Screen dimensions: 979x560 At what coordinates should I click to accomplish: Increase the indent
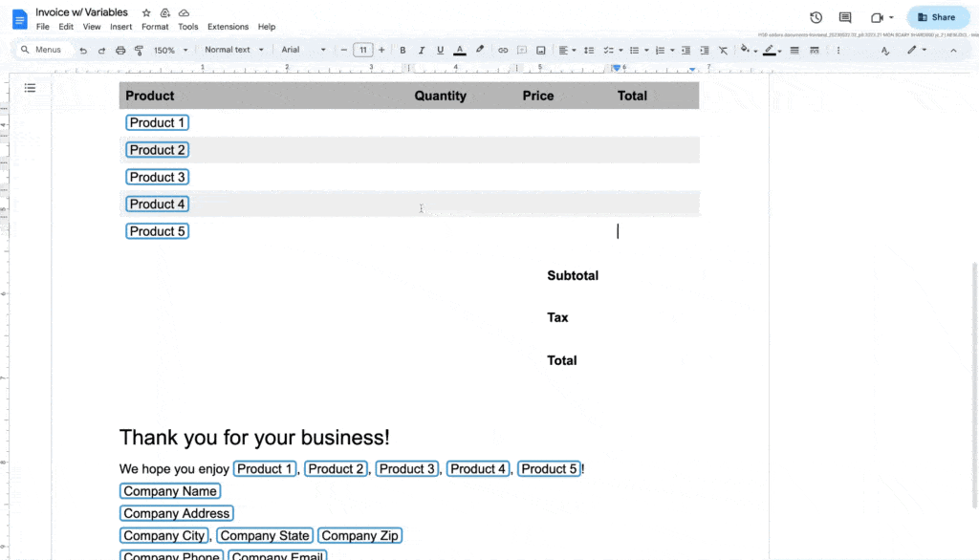705,51
